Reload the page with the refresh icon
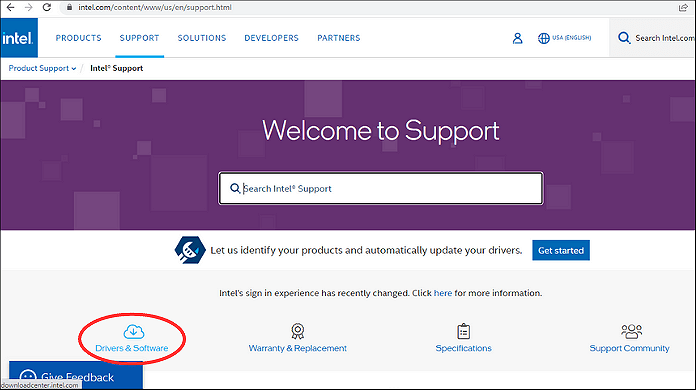 point(47,8)
